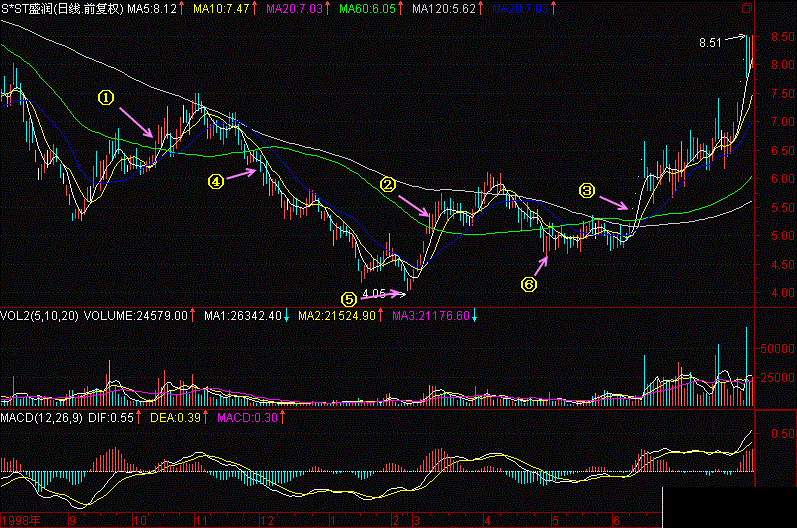Click the month 12 marker on time axis
This screenshot has height=528, width=797.
tap(265, 521)
